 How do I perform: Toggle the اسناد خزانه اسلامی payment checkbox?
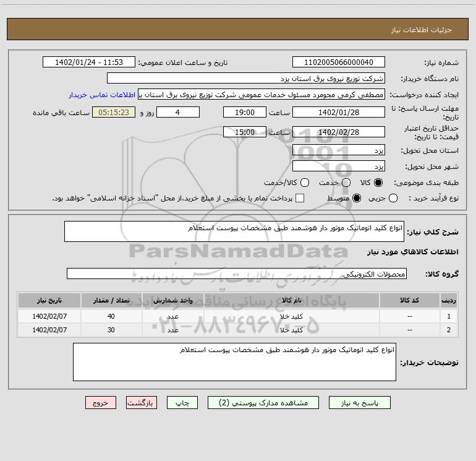click(x=300, y=198)
